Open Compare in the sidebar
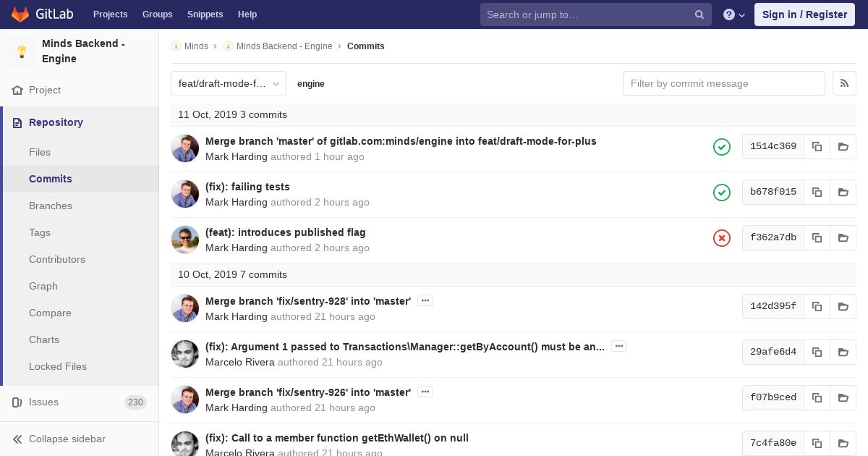 (x=50, y=313)
